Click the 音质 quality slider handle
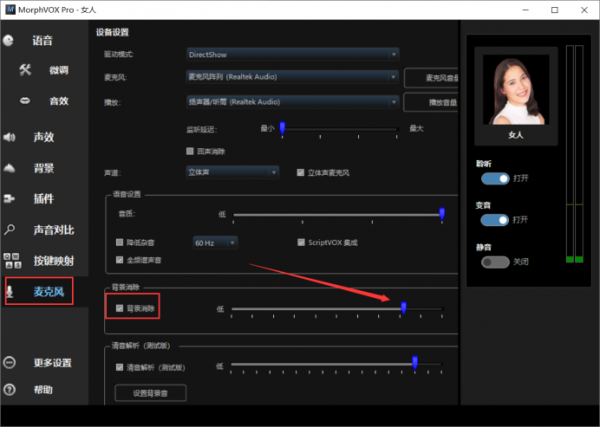This screenshot has width=600, height=427. tap(442, 214)
